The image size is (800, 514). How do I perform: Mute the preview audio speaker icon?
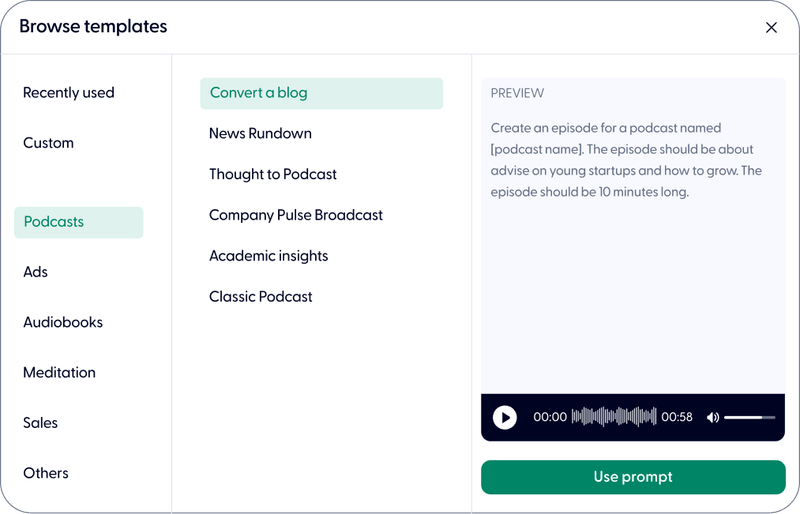(x=713, y=417)
